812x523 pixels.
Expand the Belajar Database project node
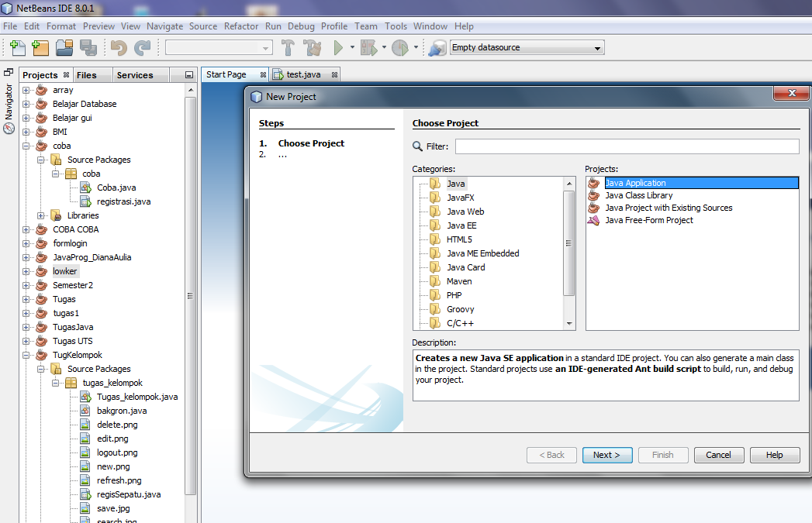click(x=24, y=104)
